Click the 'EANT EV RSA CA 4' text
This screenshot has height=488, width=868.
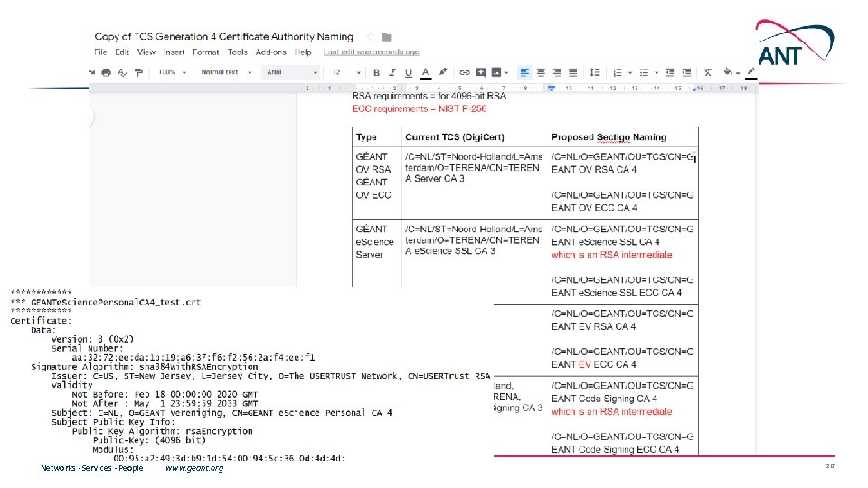(x=593, y=327)
